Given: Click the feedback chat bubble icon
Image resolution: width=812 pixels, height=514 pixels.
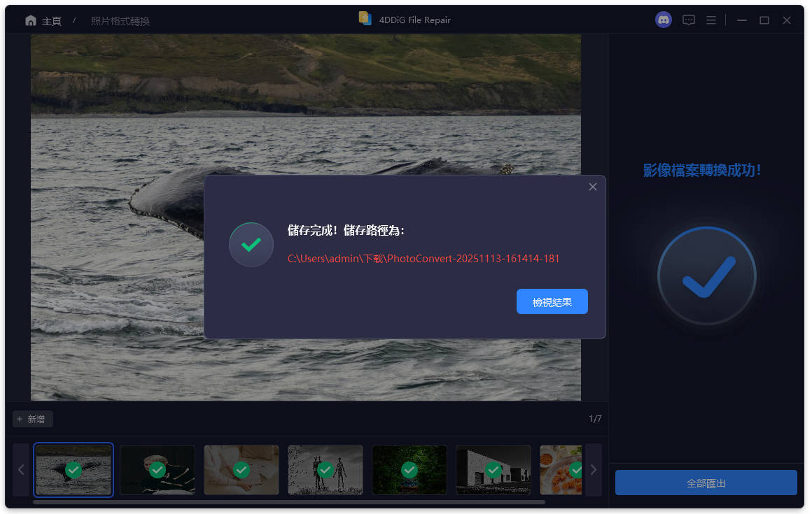Looking at the screenshot, I should coord(689,20).
